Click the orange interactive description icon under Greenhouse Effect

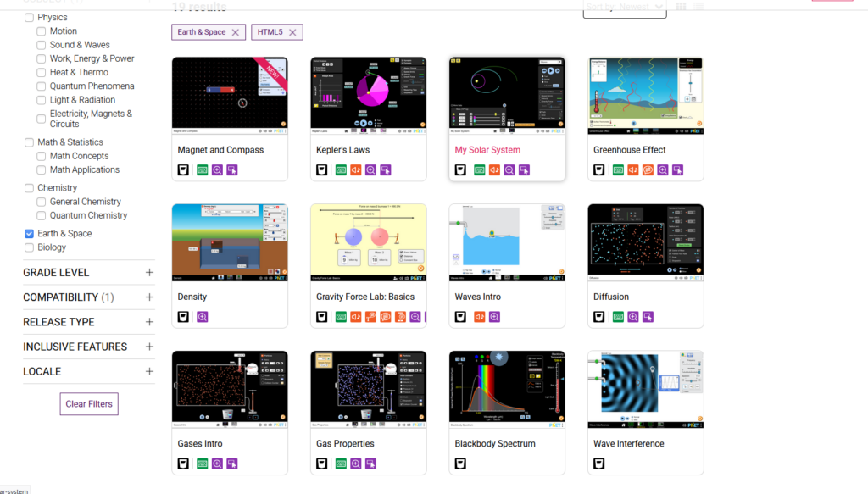coord(648,170)
